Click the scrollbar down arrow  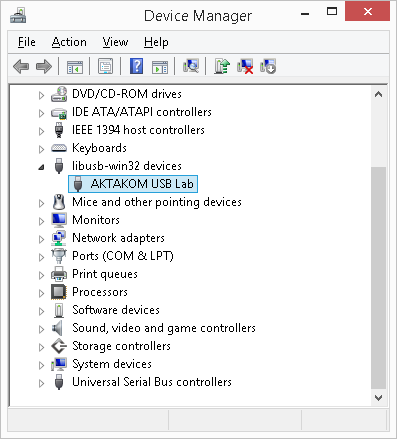(378, 397)
